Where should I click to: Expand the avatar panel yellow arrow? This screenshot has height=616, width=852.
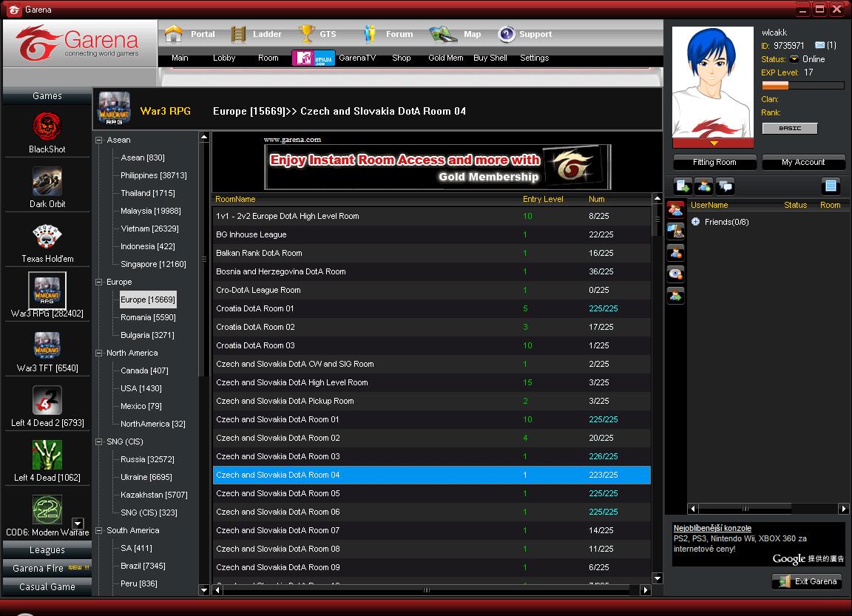point(714,143)
